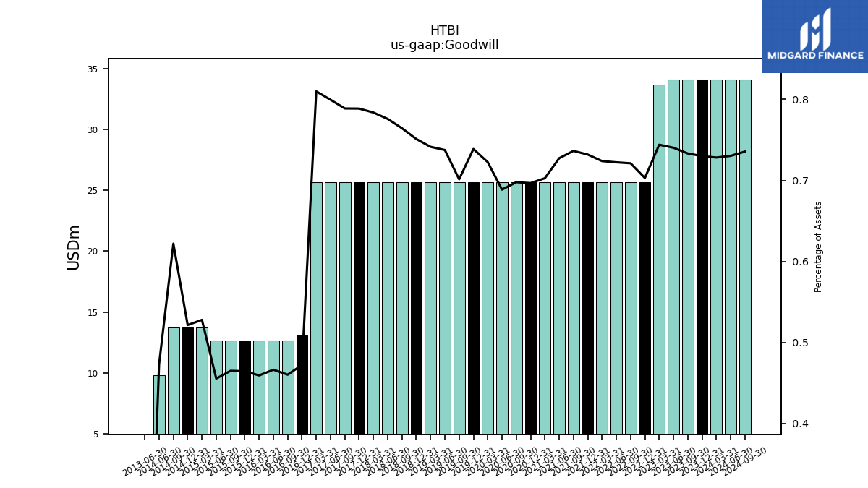Image resolution: width=868 pixels, height=488 pixels.
Task: Click the 20 tick on USDm axis
Action: tap(93, 252)
